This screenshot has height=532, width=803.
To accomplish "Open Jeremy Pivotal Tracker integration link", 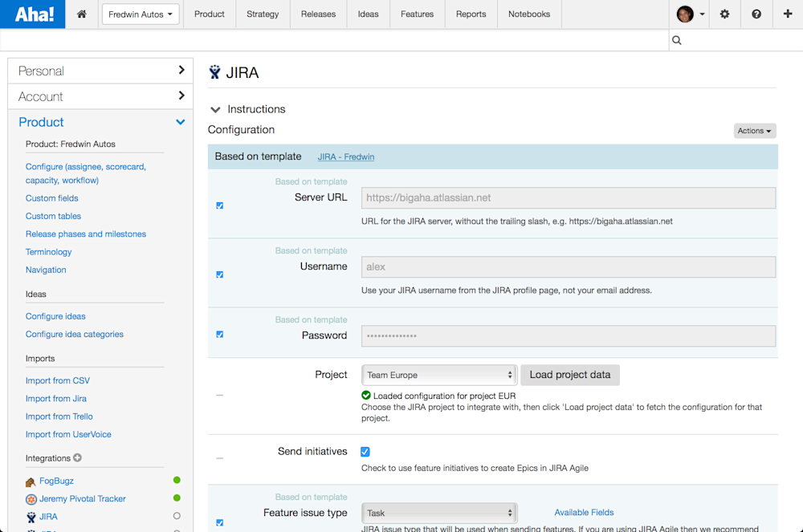I will click(83, 499).
